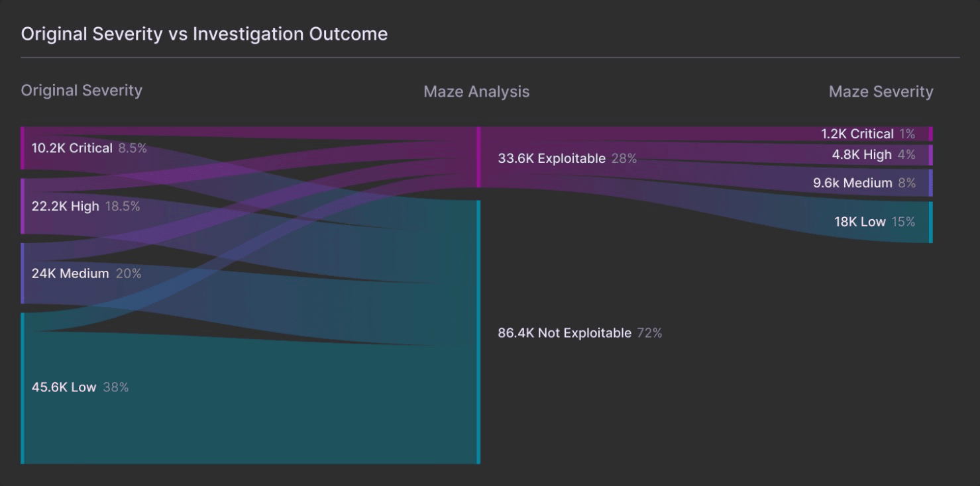Viewport: 980px width, 486px height.
Task: Click the teal bar beside "45.6K Low"
Action: (23, 388)
